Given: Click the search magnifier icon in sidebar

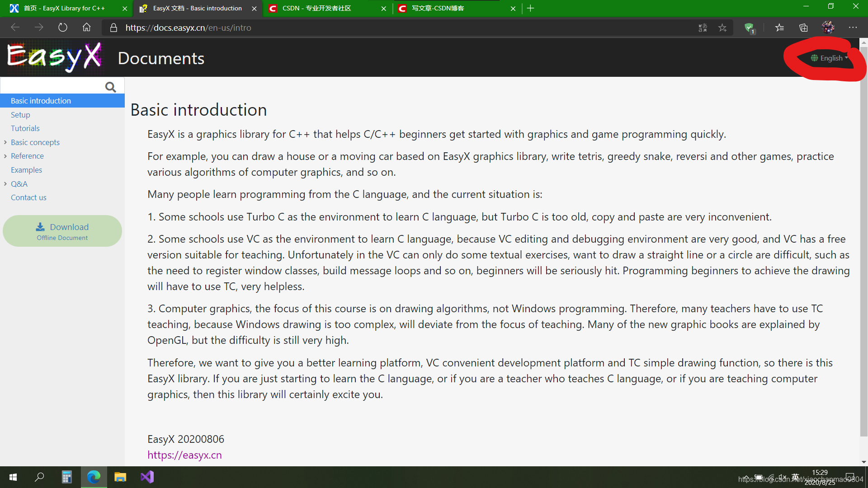Looking at the screenshot, I should pos(110,87).
